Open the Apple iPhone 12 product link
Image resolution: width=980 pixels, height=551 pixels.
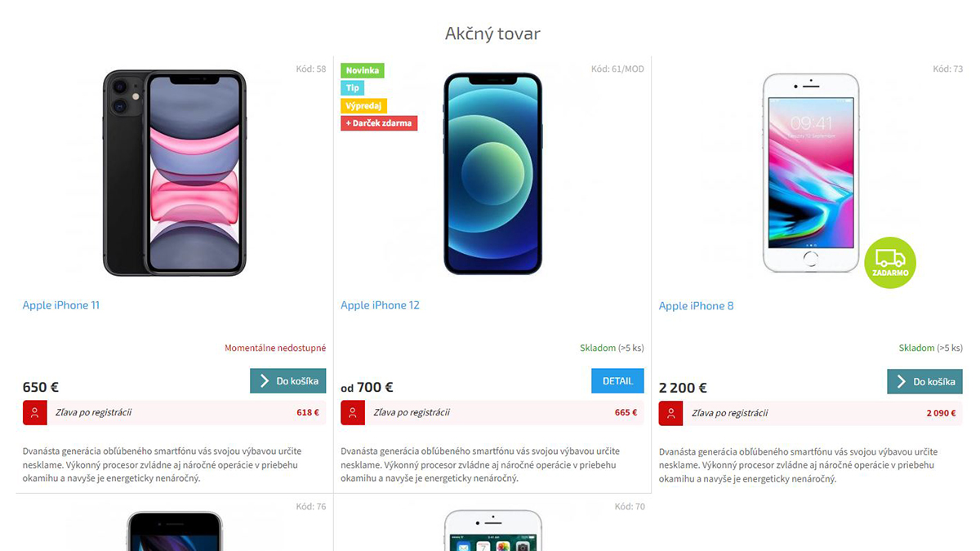click(380, 305)
